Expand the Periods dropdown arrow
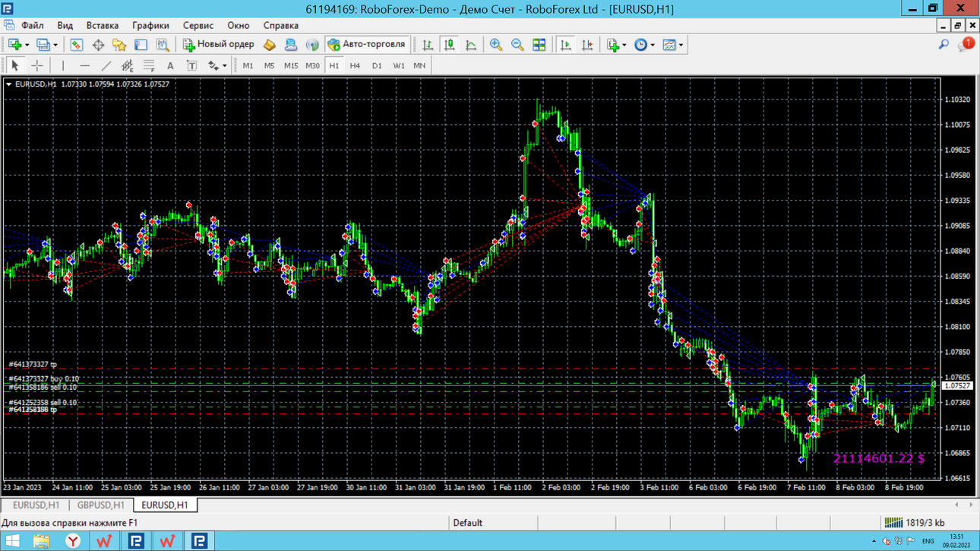Screen dimensions: 980x551 [653, 45]
